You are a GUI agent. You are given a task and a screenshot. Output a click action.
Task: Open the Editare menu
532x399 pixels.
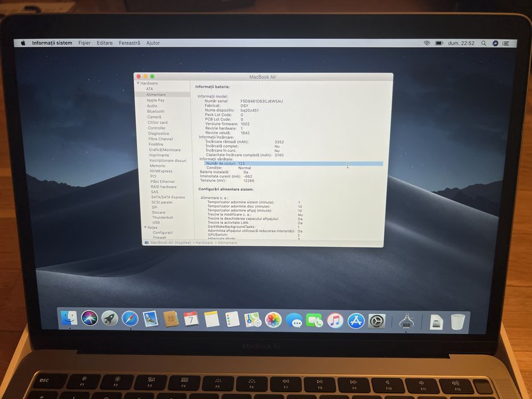pyautogui.click(x=104, y=43)
